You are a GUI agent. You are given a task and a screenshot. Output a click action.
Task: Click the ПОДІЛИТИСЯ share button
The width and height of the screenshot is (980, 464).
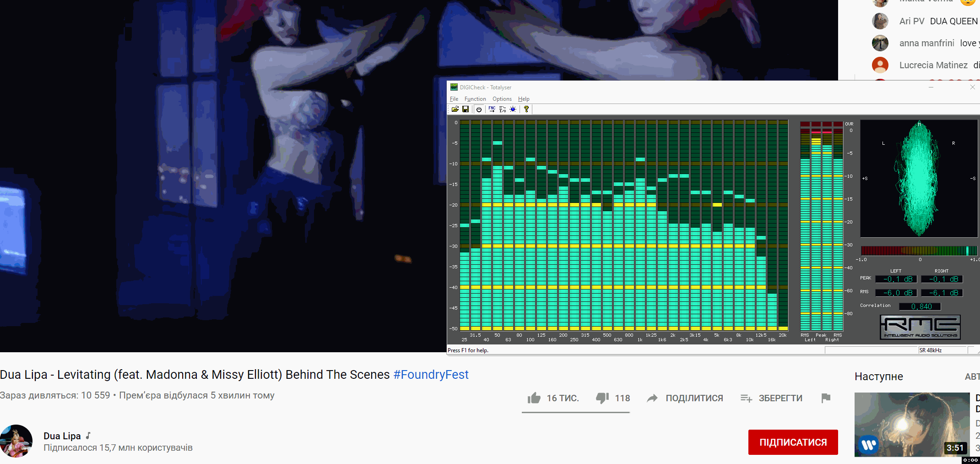tap(685, 398)
